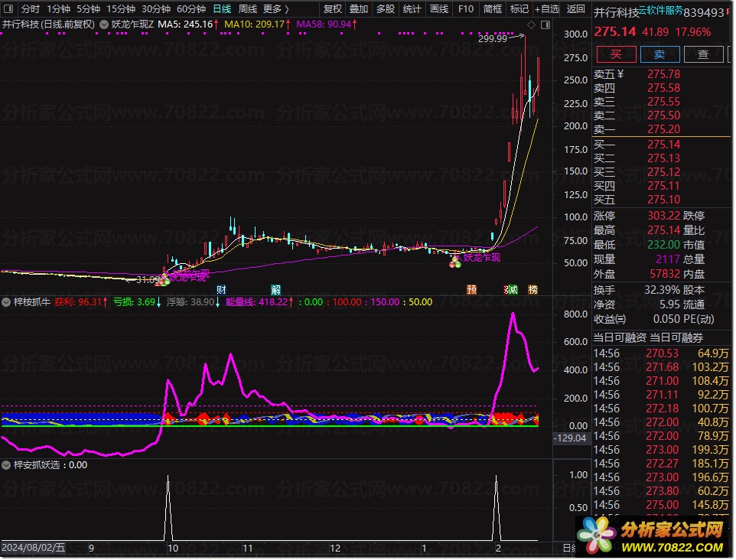The width and height of the screenshot is (736, 560).
Task: Select the 30分钟 period tab
Action: click(x=156, y=8)
